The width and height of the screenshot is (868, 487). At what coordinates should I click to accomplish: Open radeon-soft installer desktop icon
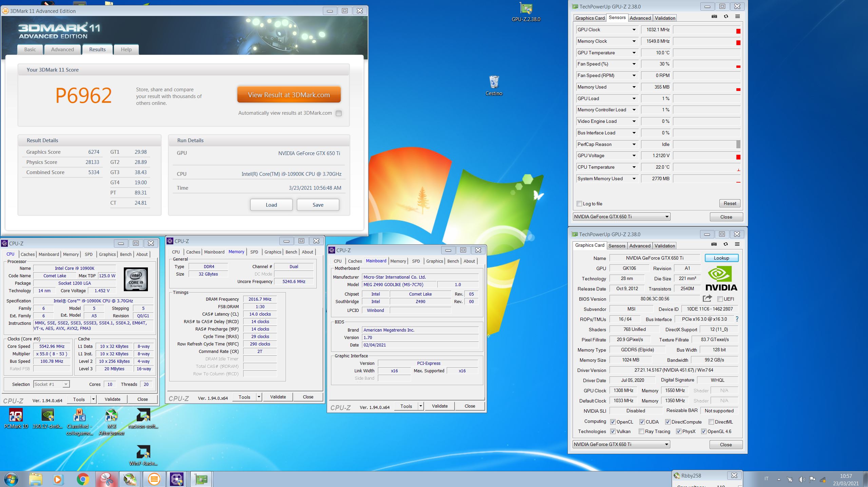click(143, 419)
